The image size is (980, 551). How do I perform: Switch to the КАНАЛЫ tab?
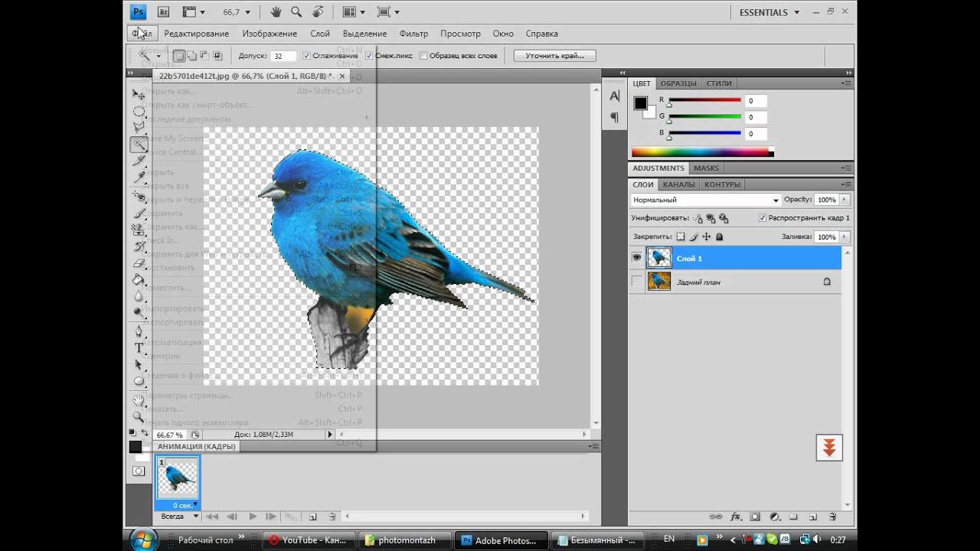(x=679, y=184)
